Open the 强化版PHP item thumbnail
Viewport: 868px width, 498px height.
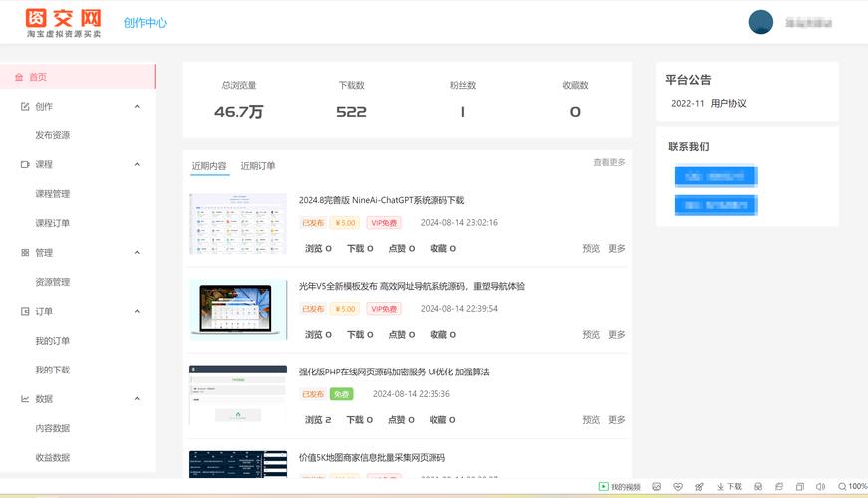coord(238,395)
